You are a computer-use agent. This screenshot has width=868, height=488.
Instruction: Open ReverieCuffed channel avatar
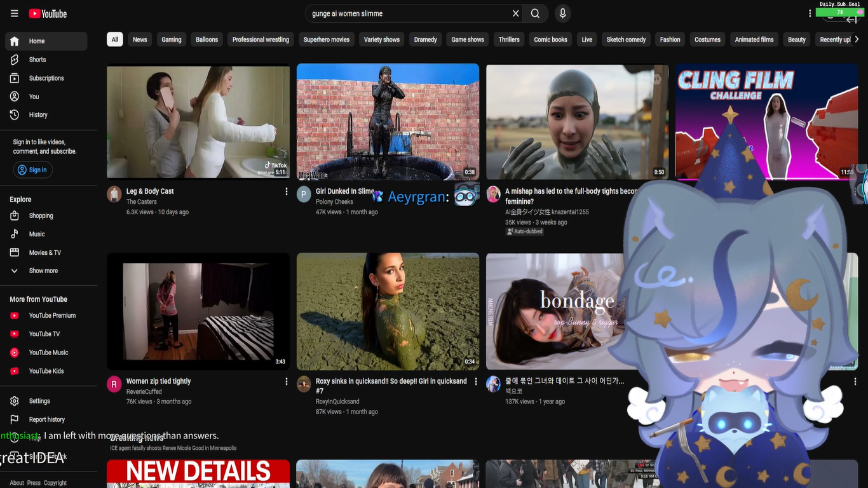pos(114,384)
